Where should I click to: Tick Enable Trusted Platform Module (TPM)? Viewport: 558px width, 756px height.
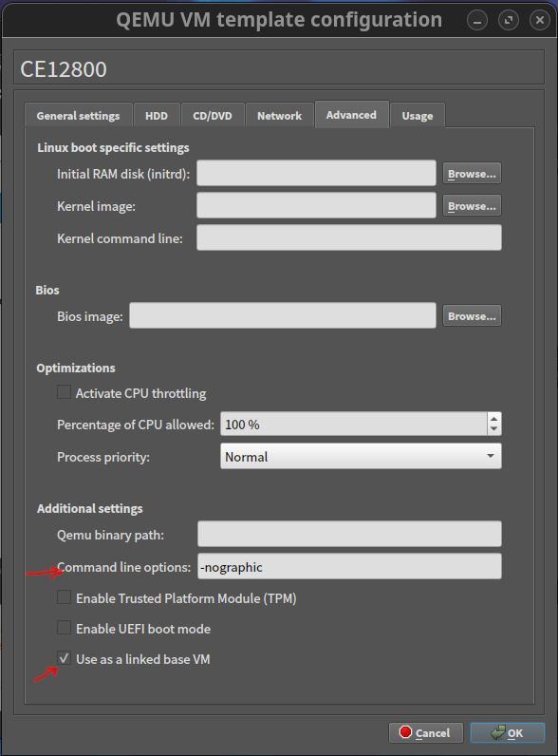click(65, 597)
